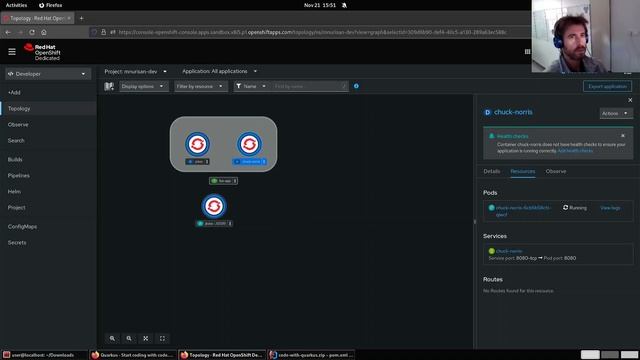Click the padlock icon in address bar

(x=103, y=32)
